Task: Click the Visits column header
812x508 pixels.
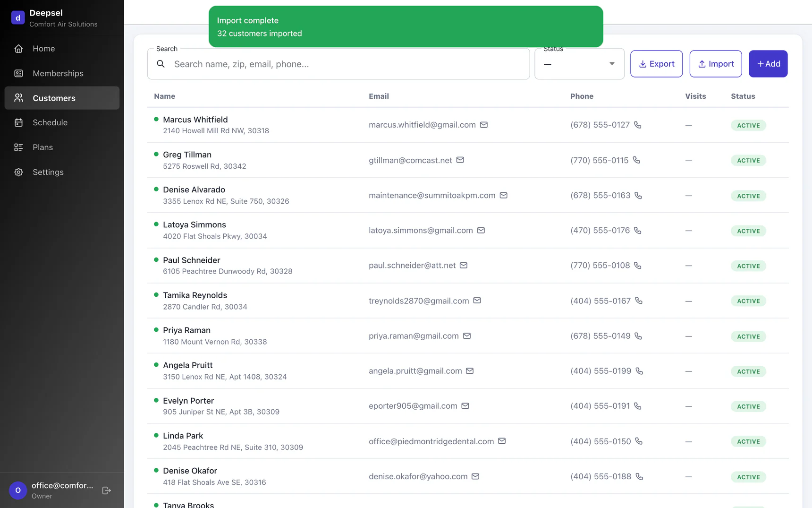Action: coord(695,96)
